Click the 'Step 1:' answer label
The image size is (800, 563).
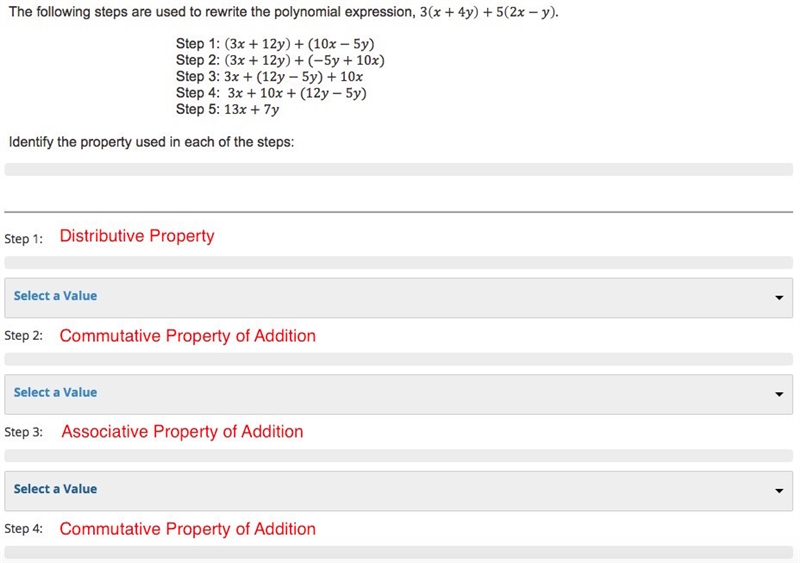pos(23,239)
